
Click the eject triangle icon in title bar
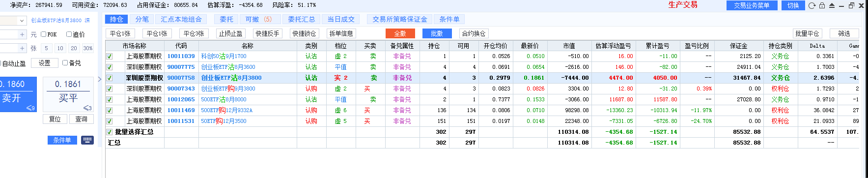tap(832, 5)
